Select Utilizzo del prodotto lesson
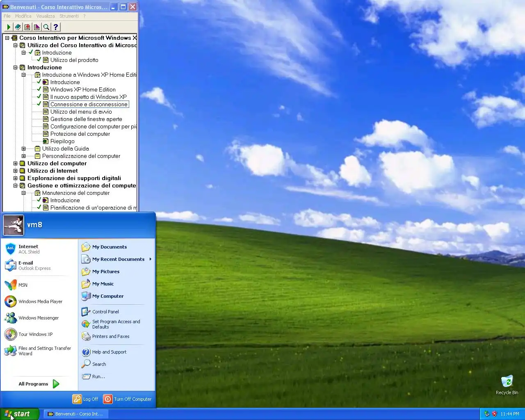Image resolution: width=525 pixels, height=420 pixels. tap(74, 60)
